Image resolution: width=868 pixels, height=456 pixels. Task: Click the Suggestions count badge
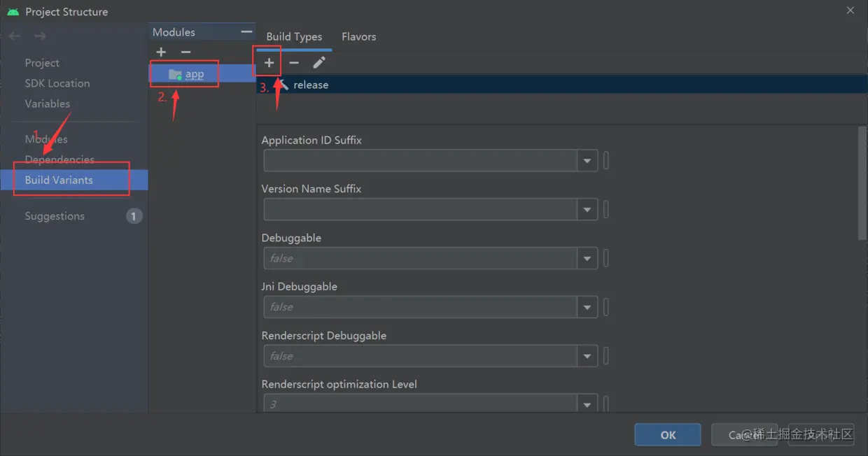coord(134,216)
